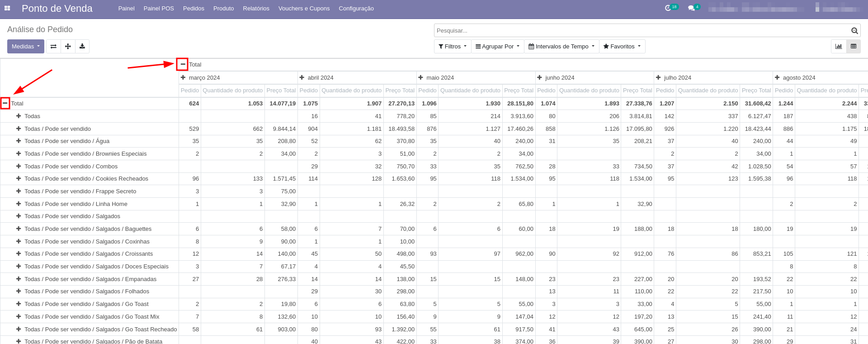The width and height of the screenshot is (868, 344).
Task: Click the flip axis icon button
Action: (x=53, y=46)
